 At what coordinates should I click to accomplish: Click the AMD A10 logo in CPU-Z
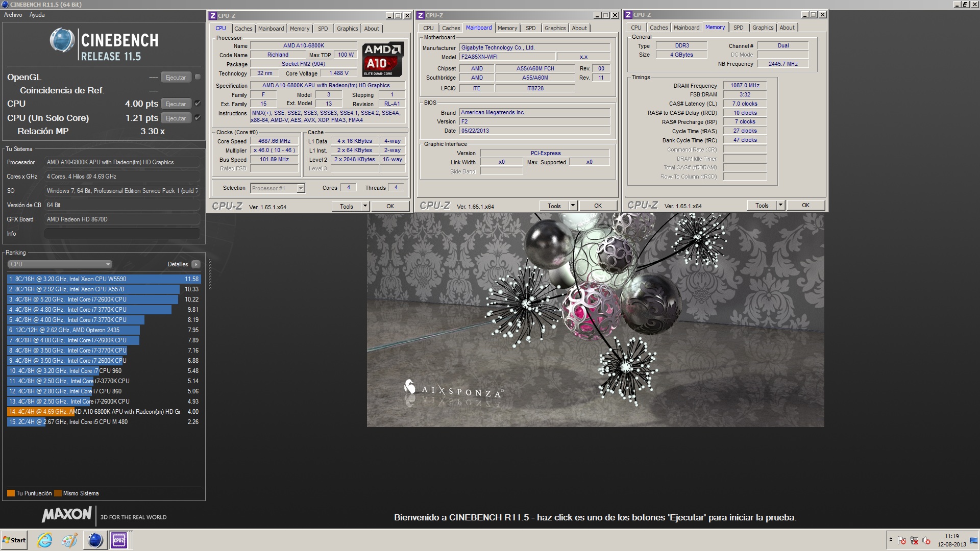coord(383,59)
